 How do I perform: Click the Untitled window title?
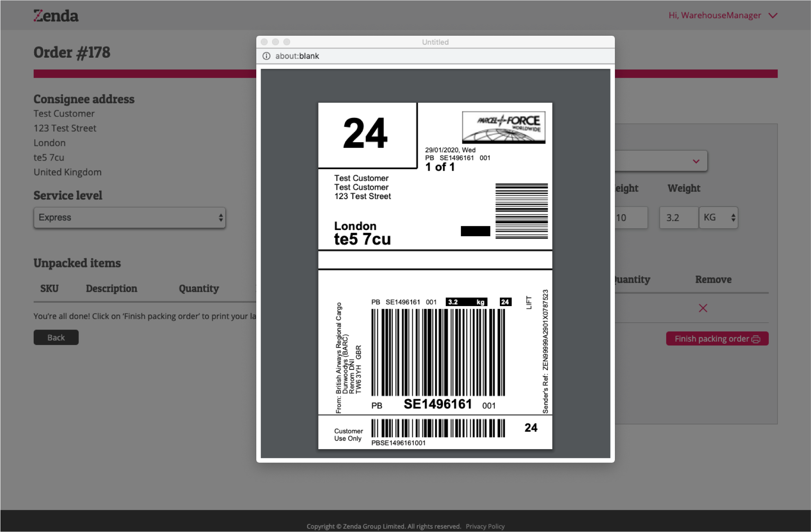coord(435,42)
